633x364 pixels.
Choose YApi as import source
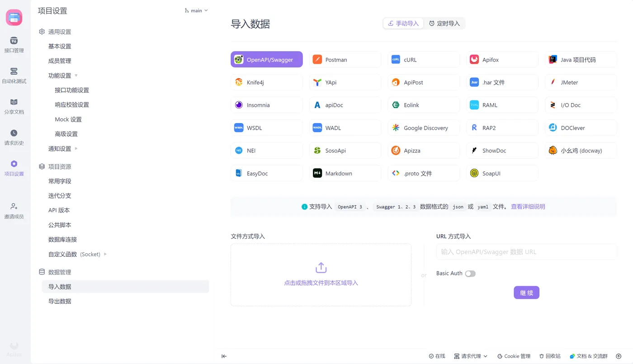pyautogui.click(x=345, y=82)
